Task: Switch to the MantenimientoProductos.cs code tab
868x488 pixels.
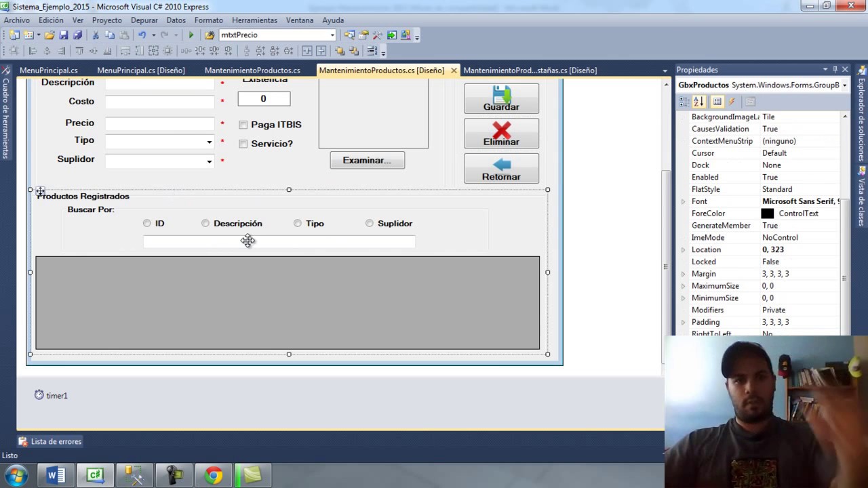Action: (x=252, y=70)
